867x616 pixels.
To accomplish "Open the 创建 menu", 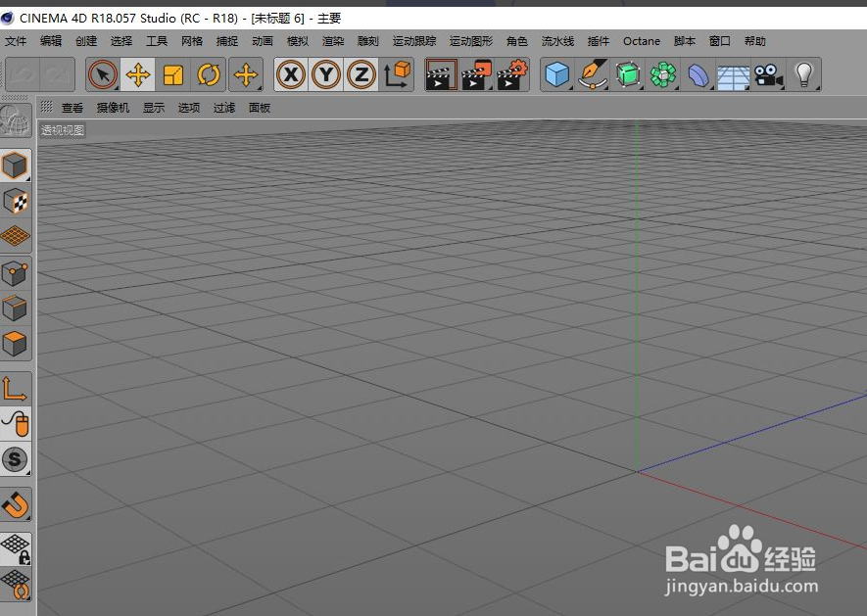I will click(x=86, y=41).
